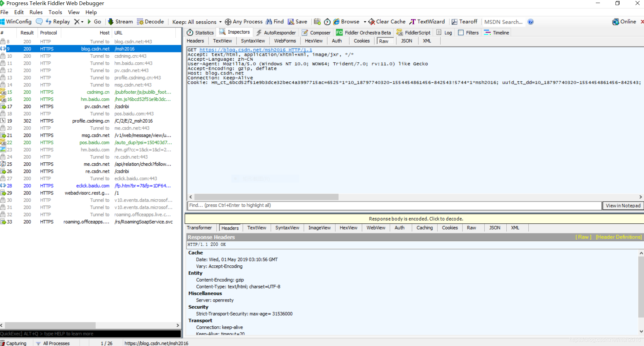The width and height of the screenshot is (644, 346).
Task: Replay the selected session
Action: (x=58, y=22)
